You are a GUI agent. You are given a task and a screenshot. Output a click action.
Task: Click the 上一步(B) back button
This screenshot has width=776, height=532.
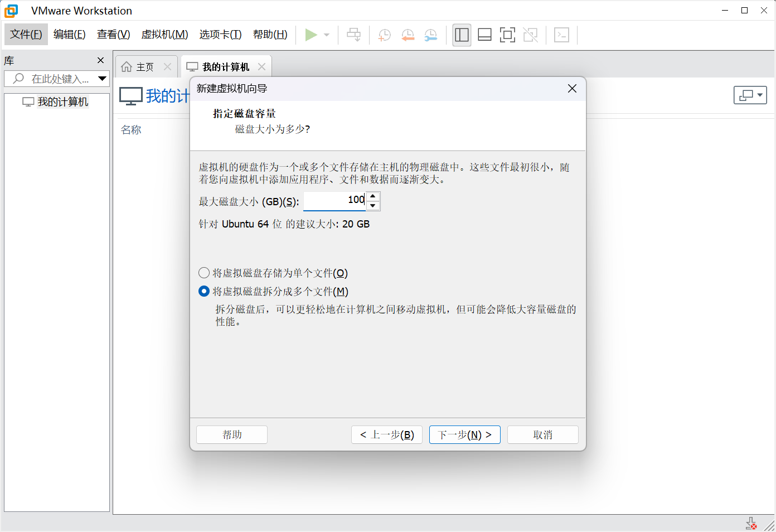pyautogui.click(x=387, y=435)
